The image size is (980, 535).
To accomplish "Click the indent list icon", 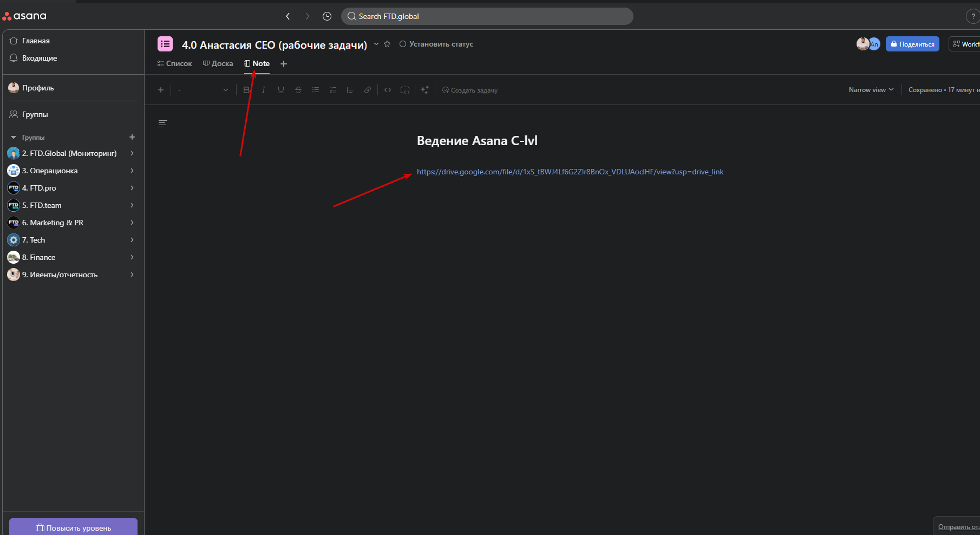I will [350, 90].
